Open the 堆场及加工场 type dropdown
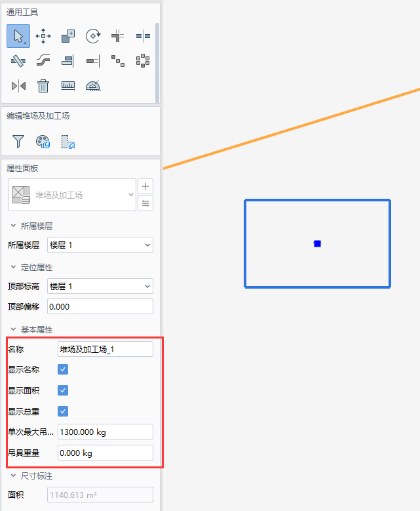The width and height of the screenshot is (420, 511). pos(72,195)
